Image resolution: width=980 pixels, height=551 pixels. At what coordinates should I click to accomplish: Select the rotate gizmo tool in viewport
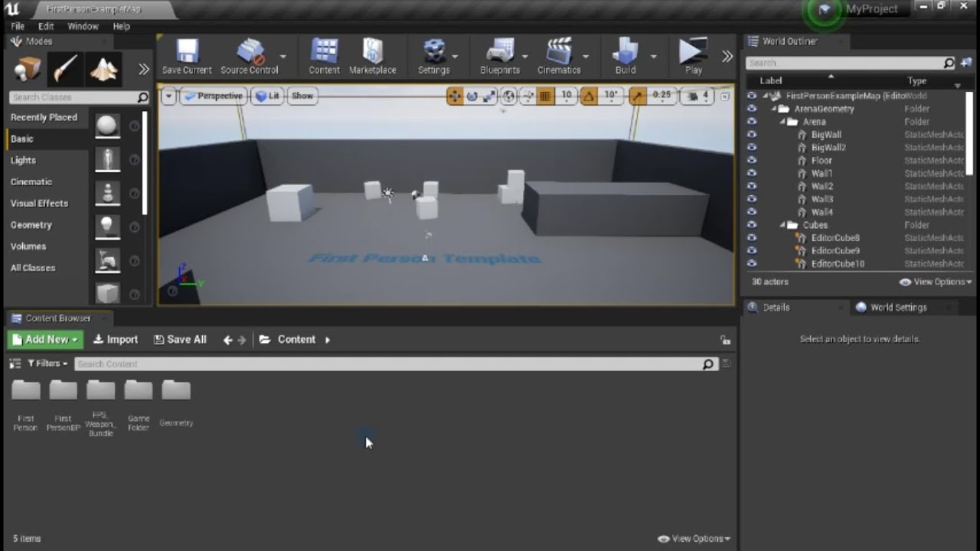tap(472, 96)
